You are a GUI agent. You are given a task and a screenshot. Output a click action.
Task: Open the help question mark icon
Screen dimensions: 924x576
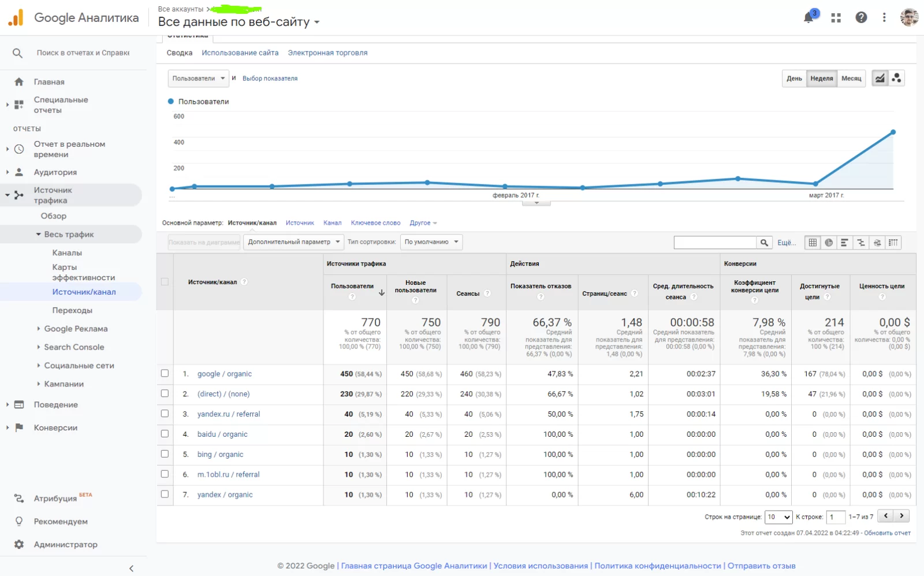point(861,17)
